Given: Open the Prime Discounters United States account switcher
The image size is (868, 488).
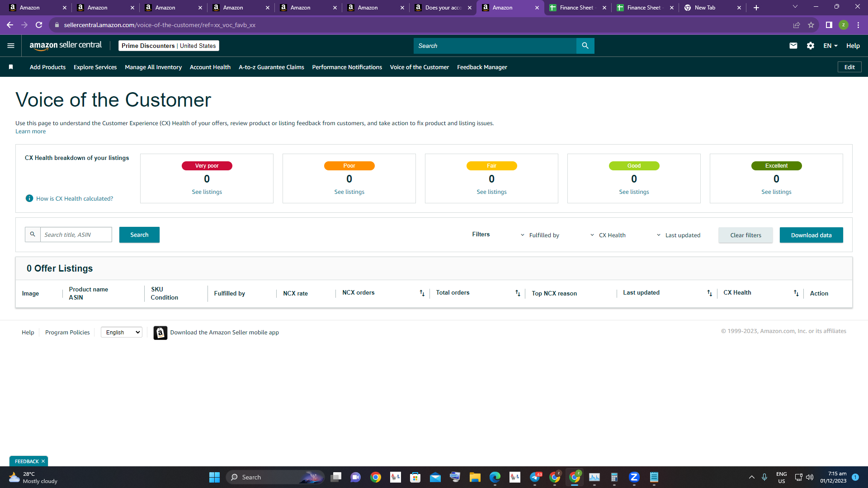Looking at the screenshot, I should point(169,46).
